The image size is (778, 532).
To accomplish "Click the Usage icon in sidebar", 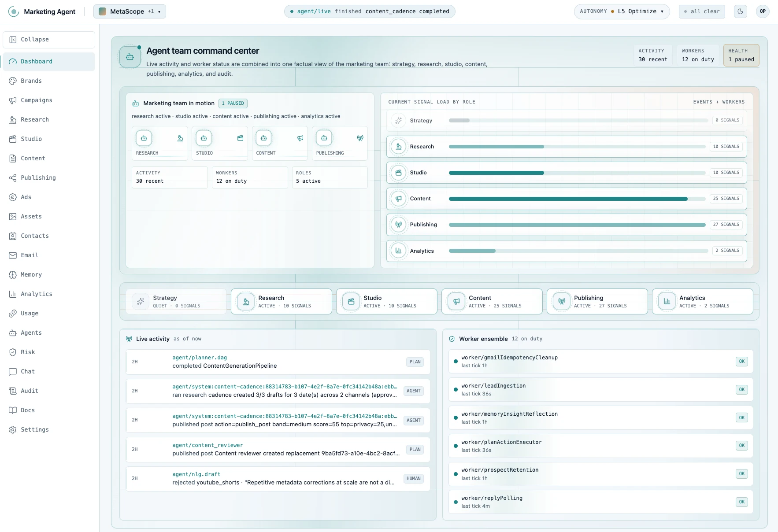I will click(x=13, y=314).
